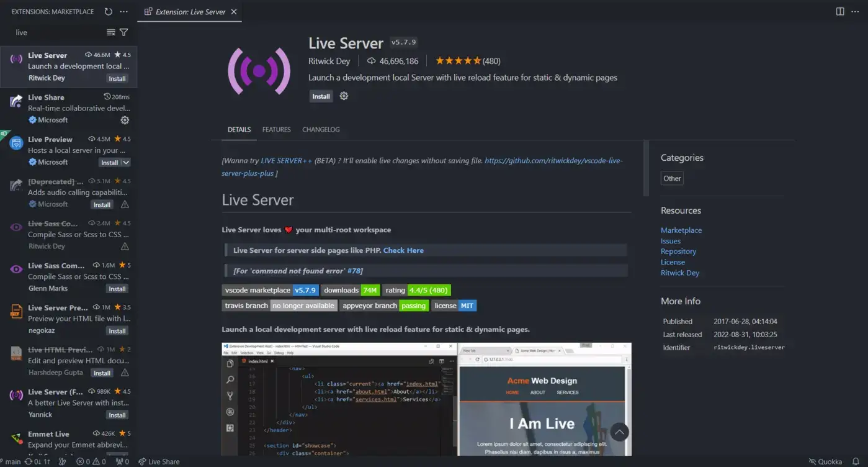Follow the Check Here PHP link
Viewport: 868px width, 467px height.
click(403, 250)
